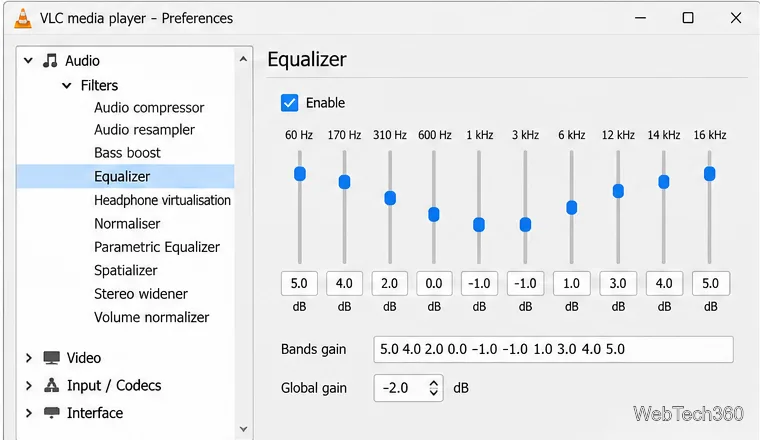Screen dimensions: 760x440
Task: Click the 170 Hz slider handle
Action: pyautogui.click(x=344, y=182)
